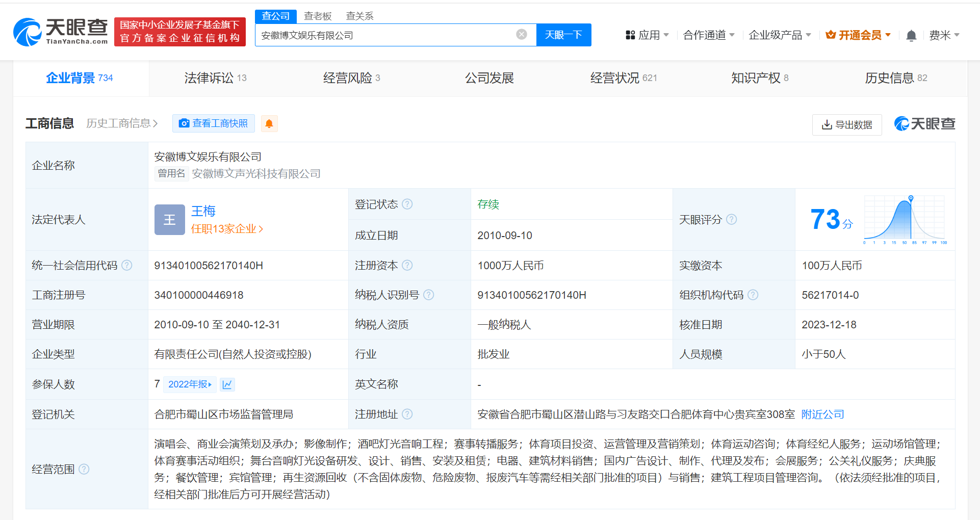Viewport: 980px width, 520px height.
Task: Click the registration number 340100000446918
Action: [x=199, y=295]
